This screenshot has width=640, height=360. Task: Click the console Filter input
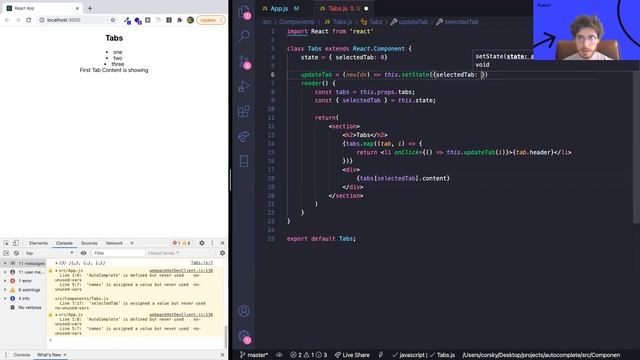118,253
